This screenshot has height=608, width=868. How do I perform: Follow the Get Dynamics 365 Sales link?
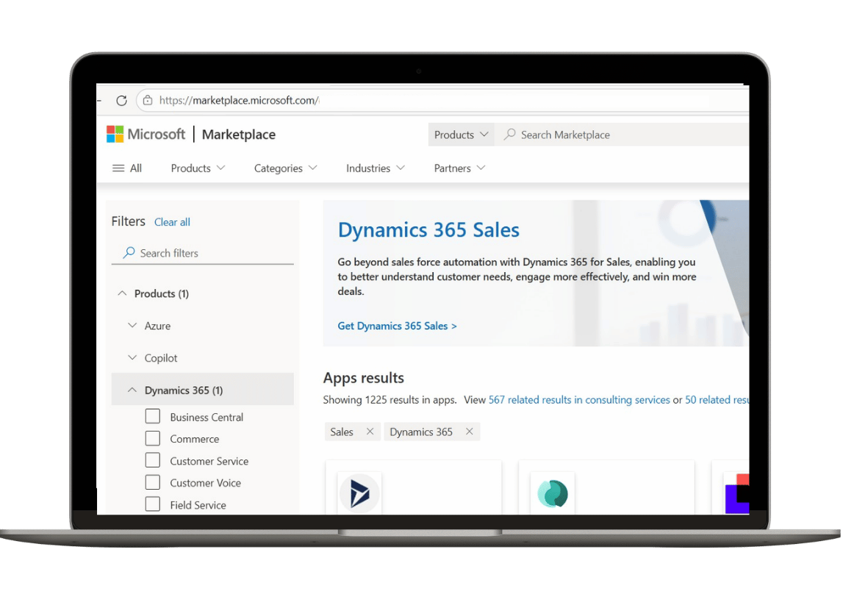pos(397,326)
